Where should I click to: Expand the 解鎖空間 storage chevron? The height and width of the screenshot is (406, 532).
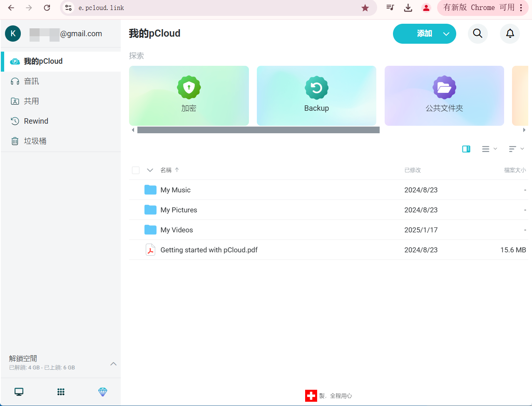(113, 364)
